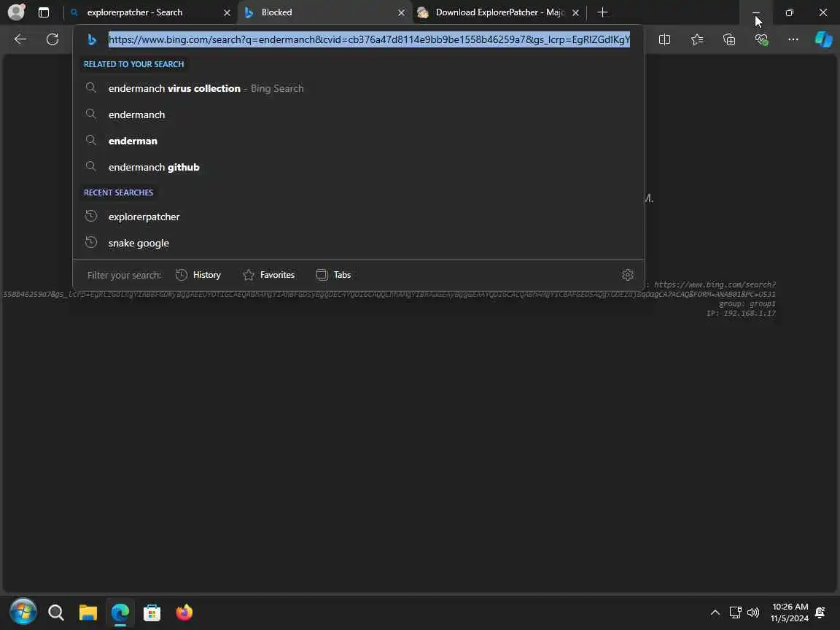Click the search icon beside enderman
The height and width of the screenshot is (630, 840).
point(91,140)
